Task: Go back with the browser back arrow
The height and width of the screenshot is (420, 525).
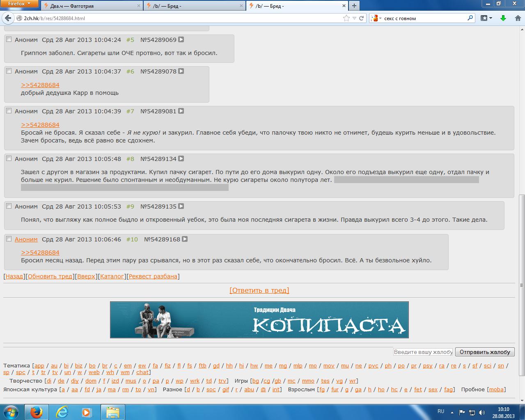Action: [x=8, y=18]
